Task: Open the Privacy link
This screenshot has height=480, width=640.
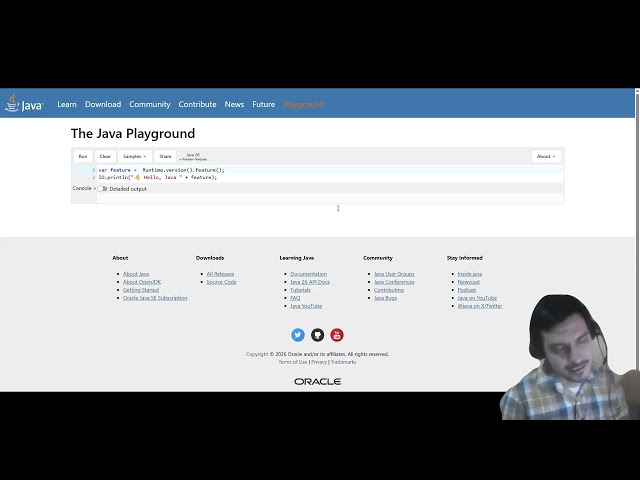Action: tap(319, 362)
